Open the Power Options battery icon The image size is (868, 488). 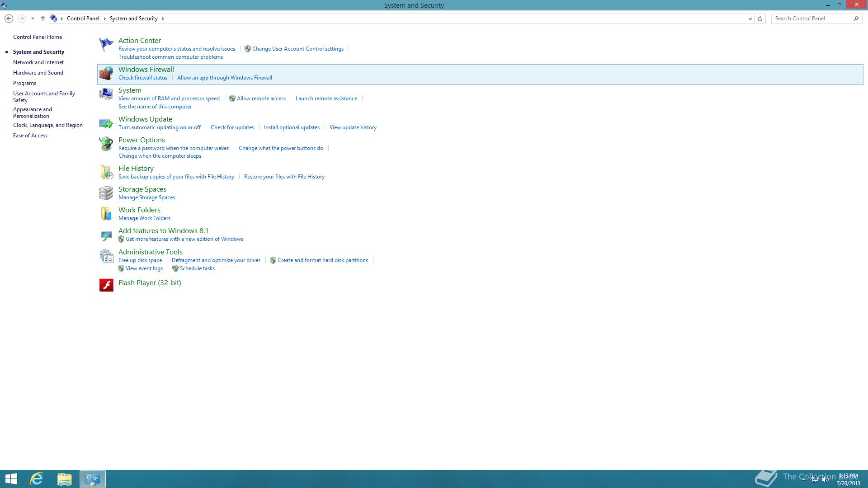106,144
